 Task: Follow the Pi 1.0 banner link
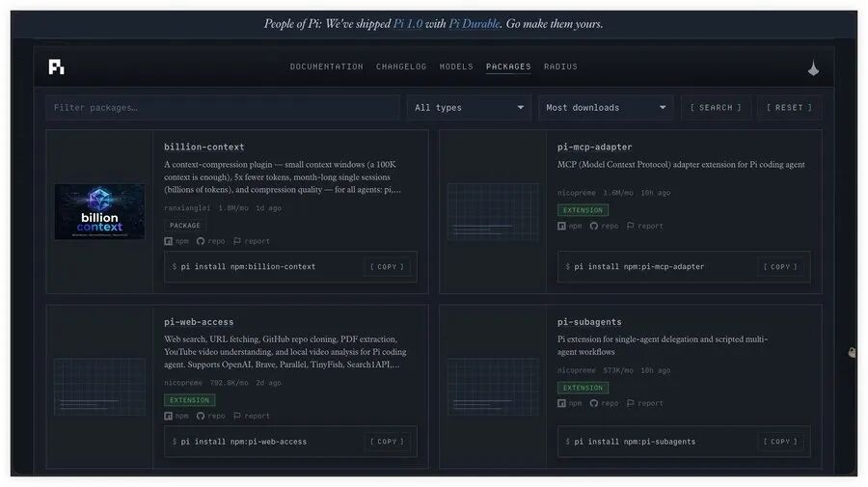point(407,24)
